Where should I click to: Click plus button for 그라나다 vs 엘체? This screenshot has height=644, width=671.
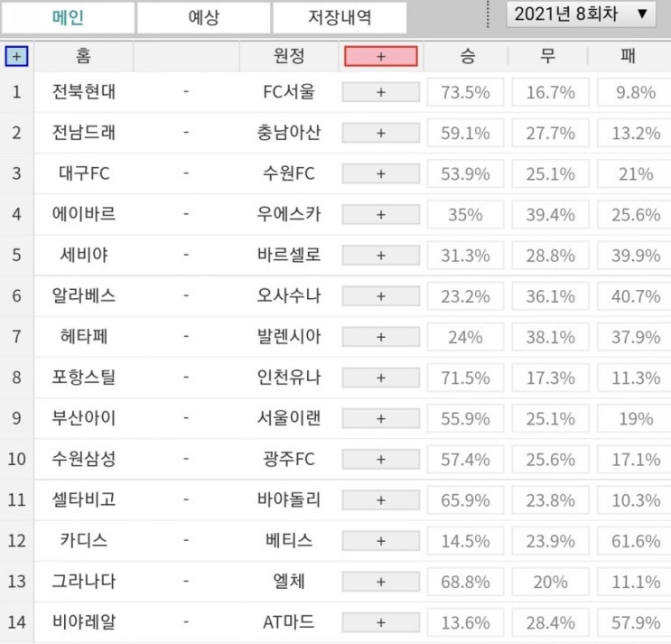381,582
